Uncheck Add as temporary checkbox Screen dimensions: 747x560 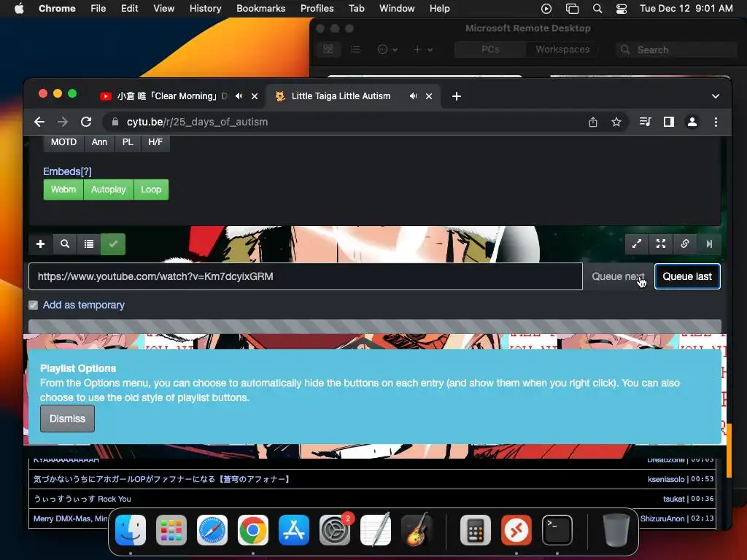pos(34,306)
